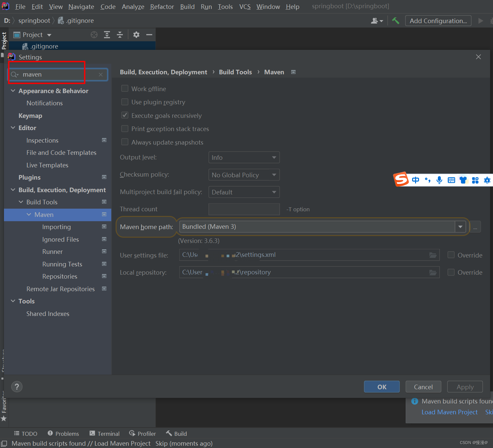
Task: Open the Terminal tool window
Action: point(104,433)
